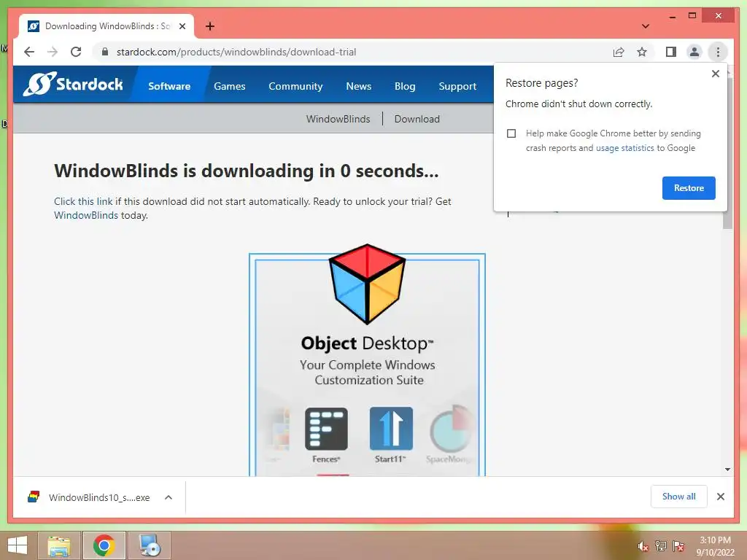Click the scrollbar down arrow
The width and height of the screenshot is (747, 560).
[x=727, y=470]
